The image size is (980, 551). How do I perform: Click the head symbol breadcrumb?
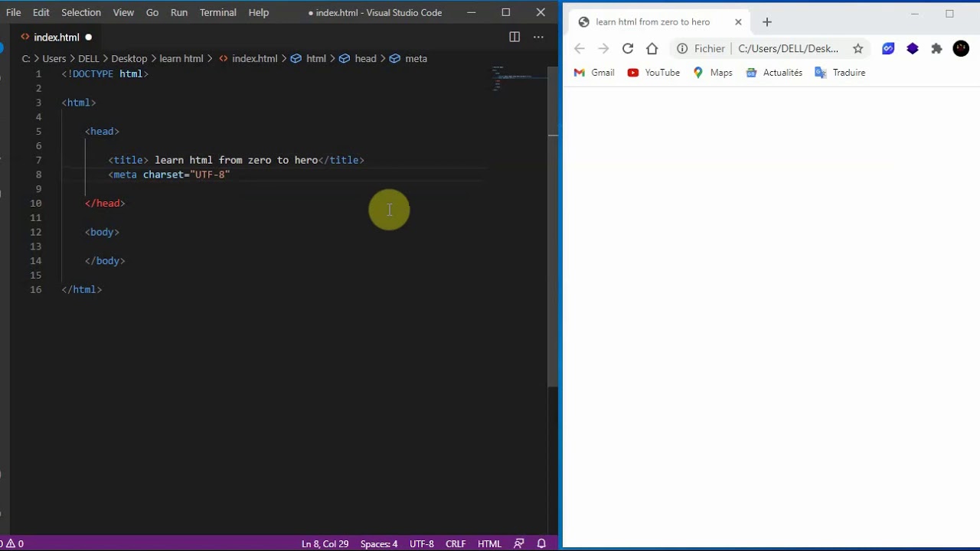point(358,58)
